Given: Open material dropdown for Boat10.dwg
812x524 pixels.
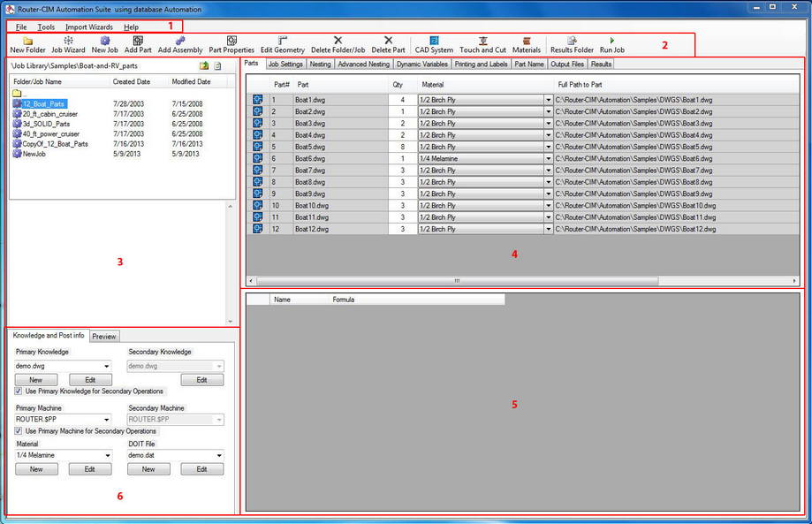Looking at the screenshot, I should point(549,206).
